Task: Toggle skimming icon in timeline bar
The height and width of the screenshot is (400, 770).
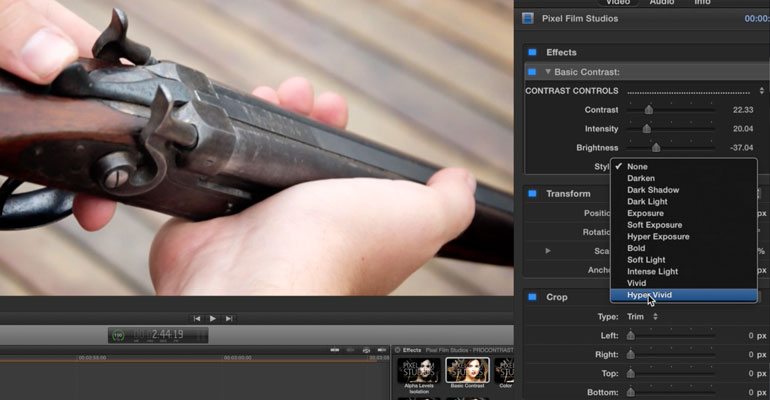Action: (x=335, y=350)
